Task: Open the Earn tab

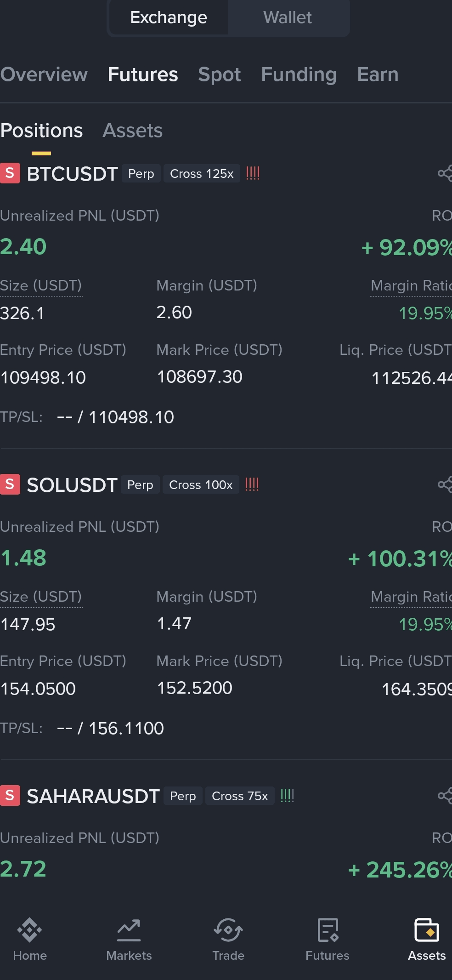Action: (x=378, y=74)
